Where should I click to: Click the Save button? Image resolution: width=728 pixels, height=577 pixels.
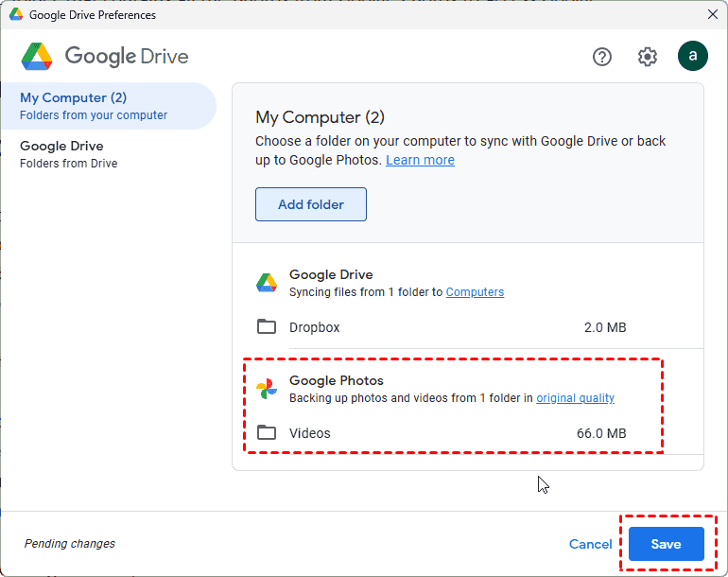667,544
